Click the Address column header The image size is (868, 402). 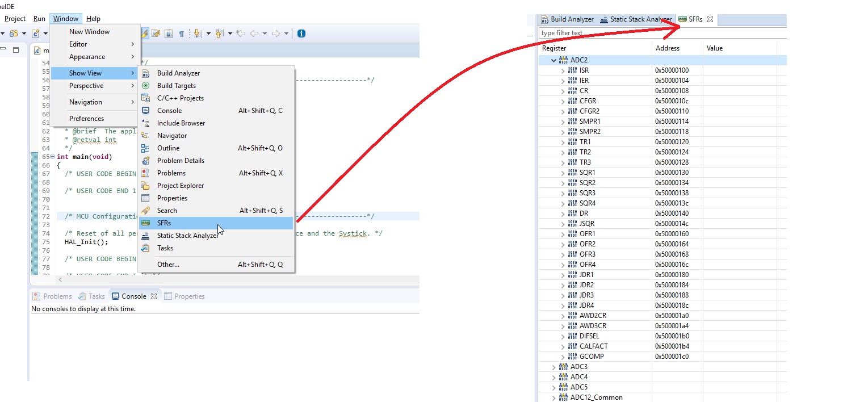pyautogui.click(x=668, y=48)
